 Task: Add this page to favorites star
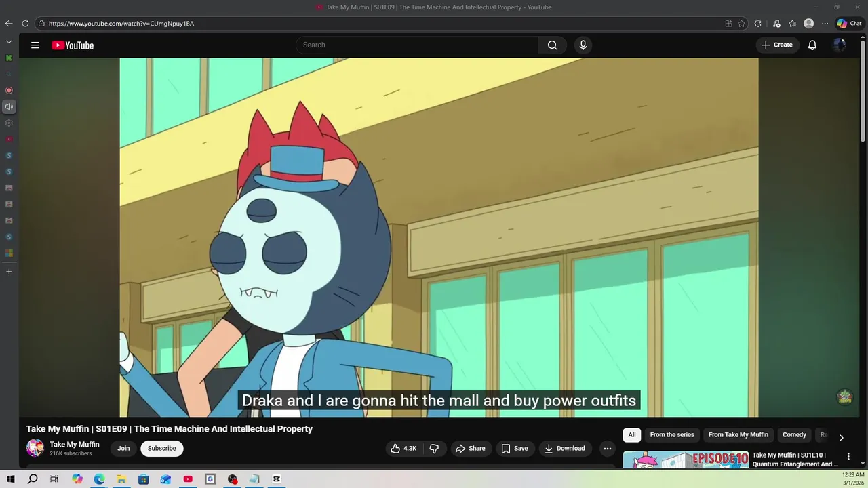[741, 23]
